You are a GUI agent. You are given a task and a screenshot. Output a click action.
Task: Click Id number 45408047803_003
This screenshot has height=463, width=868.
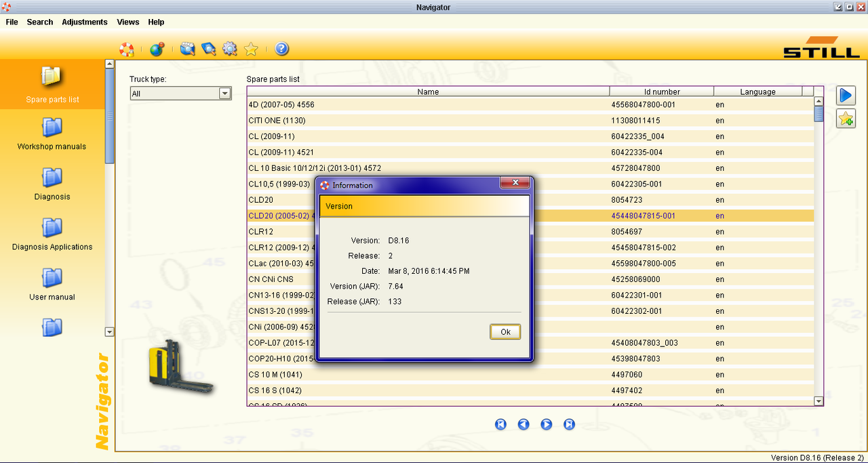coord(644,343)
